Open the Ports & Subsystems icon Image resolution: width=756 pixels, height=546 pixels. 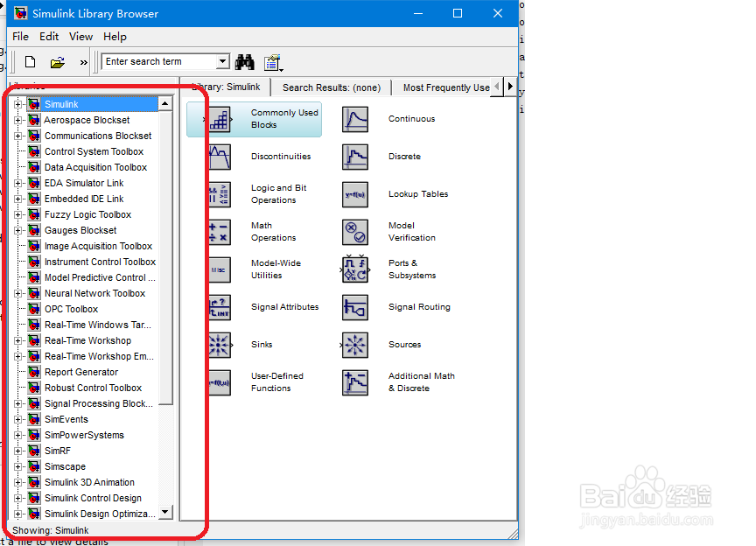[x=355, y=269]
